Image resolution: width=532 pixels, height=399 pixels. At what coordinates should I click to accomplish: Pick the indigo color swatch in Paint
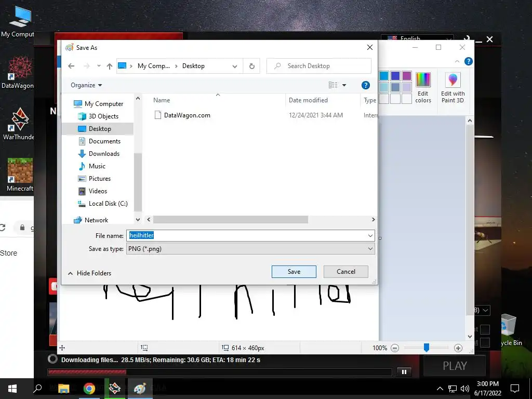coord(395,76)
